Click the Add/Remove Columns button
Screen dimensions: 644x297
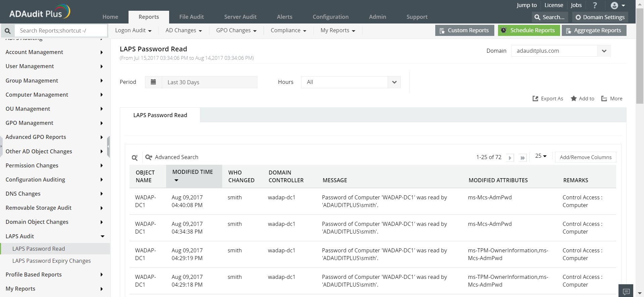coord(585,157)
